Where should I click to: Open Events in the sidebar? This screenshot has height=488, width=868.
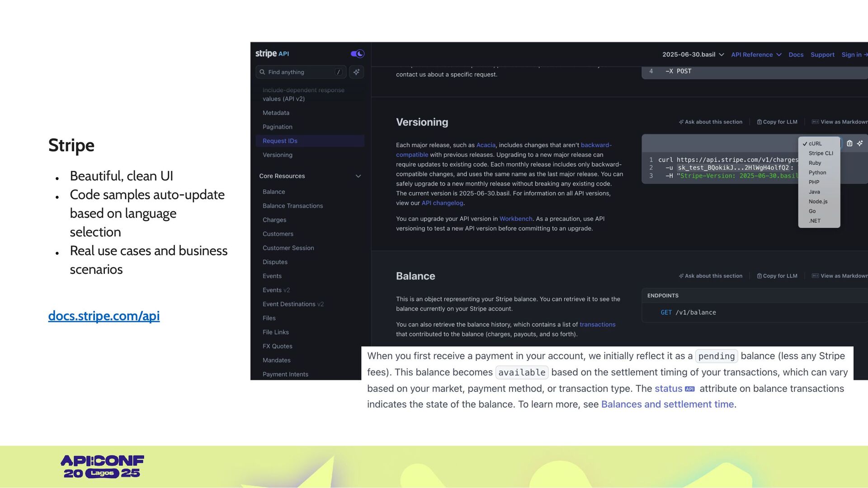coord(272,276)
